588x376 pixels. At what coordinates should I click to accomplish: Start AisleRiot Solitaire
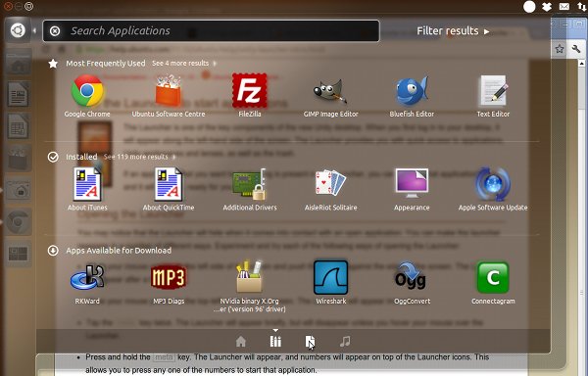click(331, 189)
